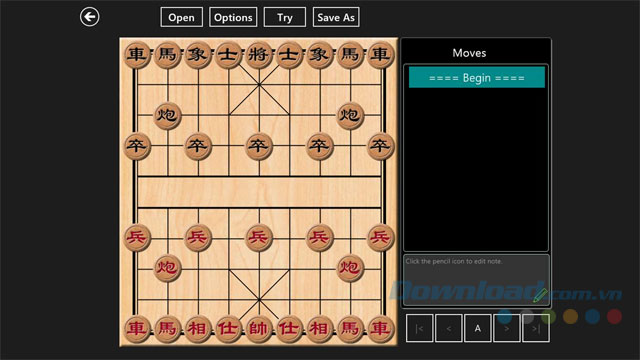The image size is (640, 360).
Task: Select red horse 馬 on right side
Action: pos(350,329)
